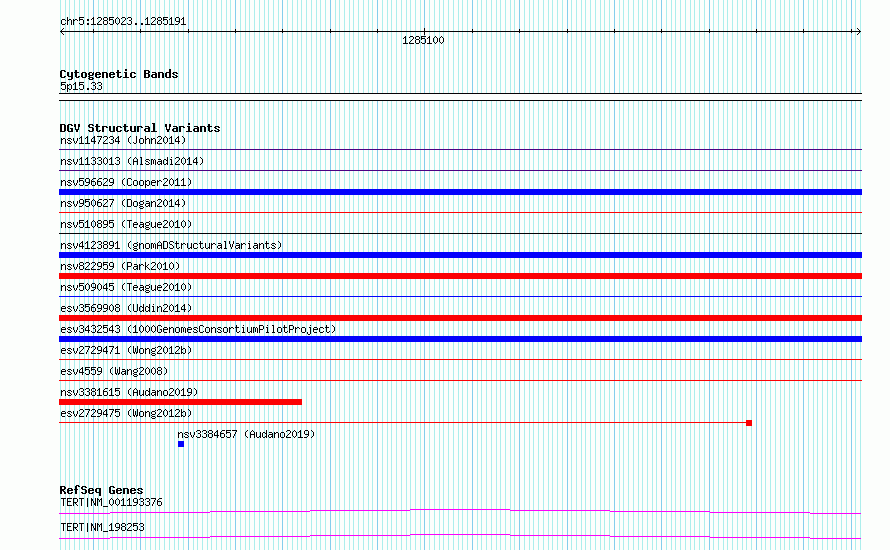Click the small blue nsv3384657 feature marker
Image resolution: width=890 pixels, height=550 pixels.
click(181, 444)
